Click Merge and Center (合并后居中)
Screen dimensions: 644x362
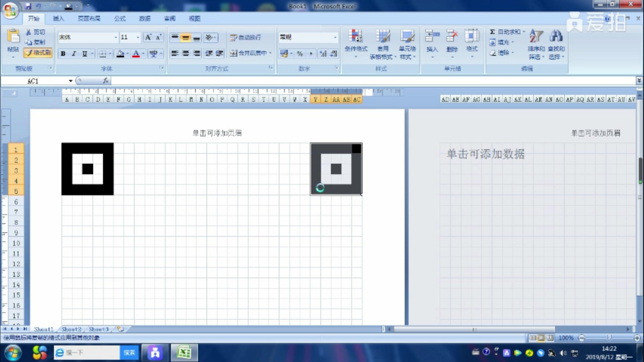pos(248,53)
